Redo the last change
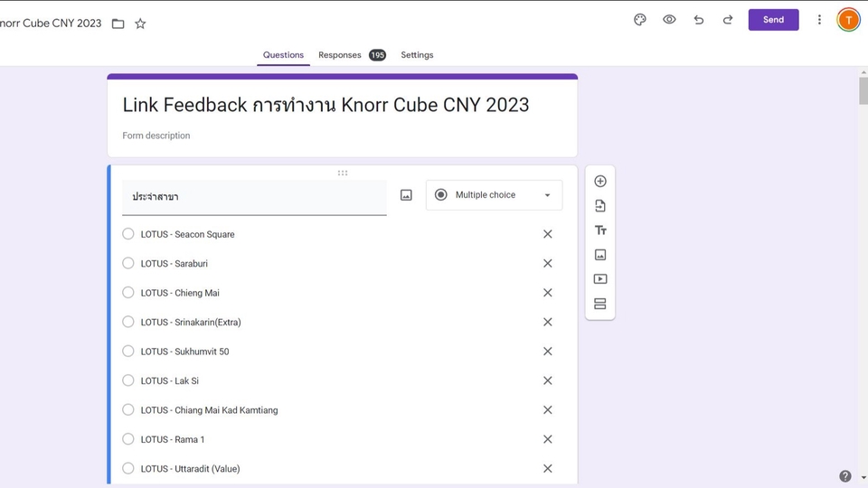Viewport: 868px width, 488px height. coord(728,20)
